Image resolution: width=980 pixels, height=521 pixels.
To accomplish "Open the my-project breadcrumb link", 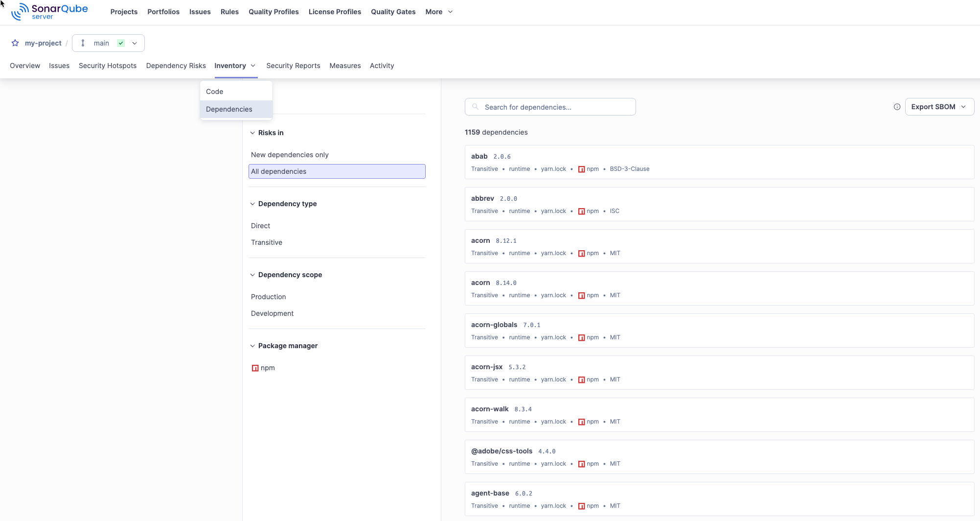I will [43, 43].
